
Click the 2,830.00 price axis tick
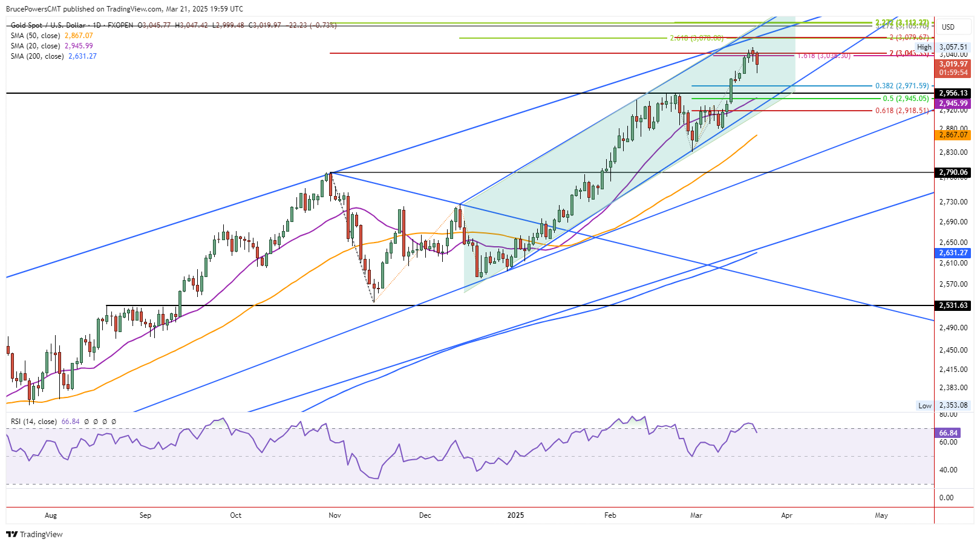(953, 152)
